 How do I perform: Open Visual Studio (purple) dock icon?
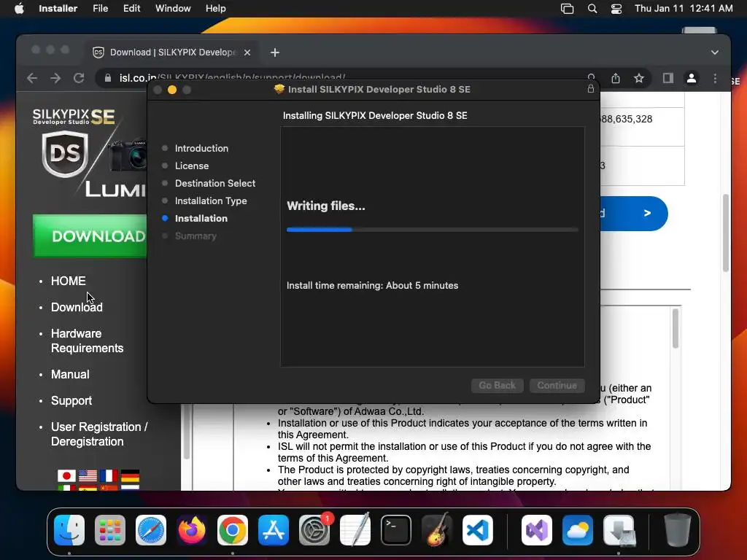tap(537, 530)
